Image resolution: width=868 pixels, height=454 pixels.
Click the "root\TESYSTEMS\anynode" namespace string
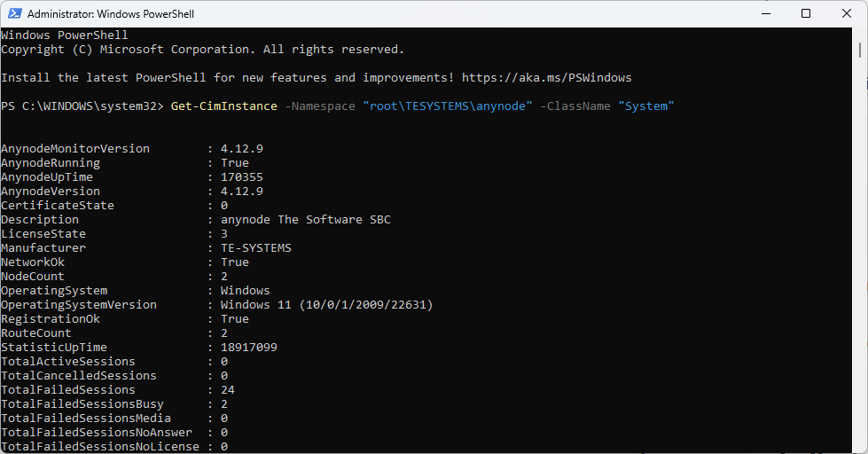pos(447,106)
